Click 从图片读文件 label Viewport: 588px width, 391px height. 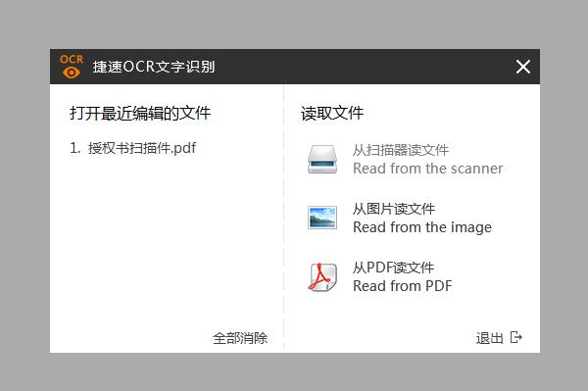[394, 209]
